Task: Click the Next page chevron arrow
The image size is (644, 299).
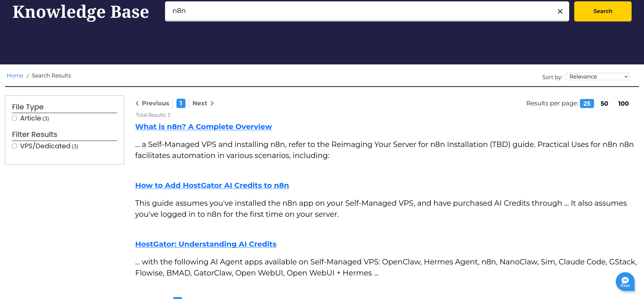Action: [212, 103]
